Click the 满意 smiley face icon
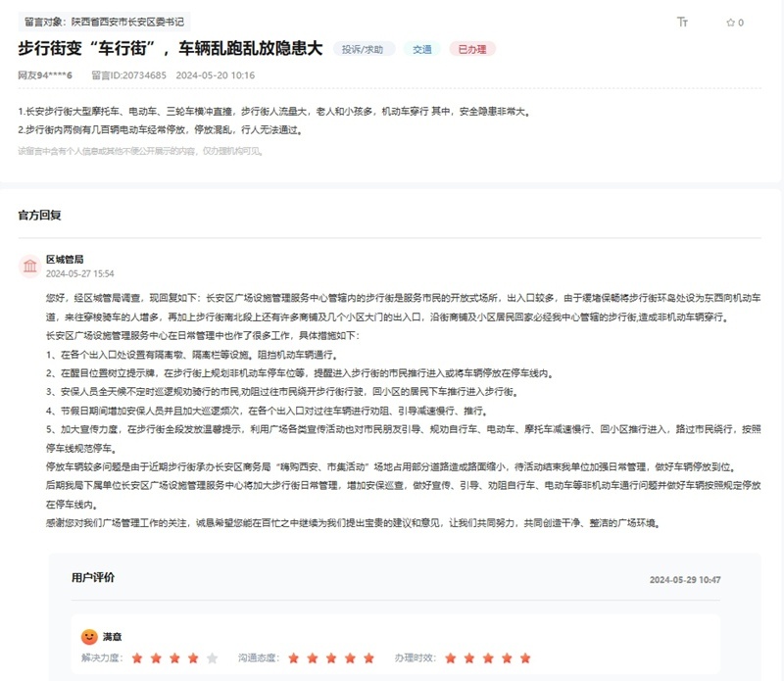The image size is (784, 681). point(89,637)
